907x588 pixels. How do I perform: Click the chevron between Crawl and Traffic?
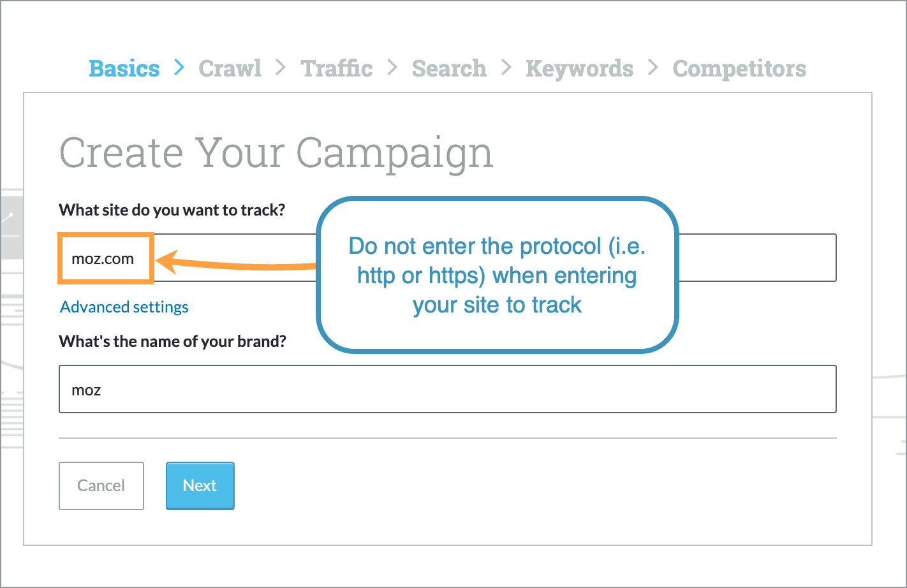pyautogui.click(x=280, y=68)
